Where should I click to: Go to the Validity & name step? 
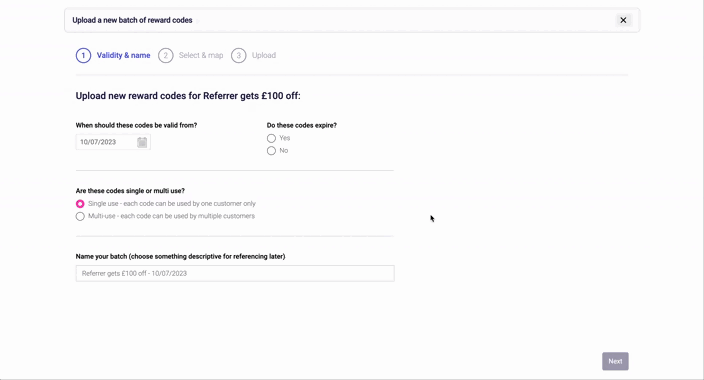123,55
